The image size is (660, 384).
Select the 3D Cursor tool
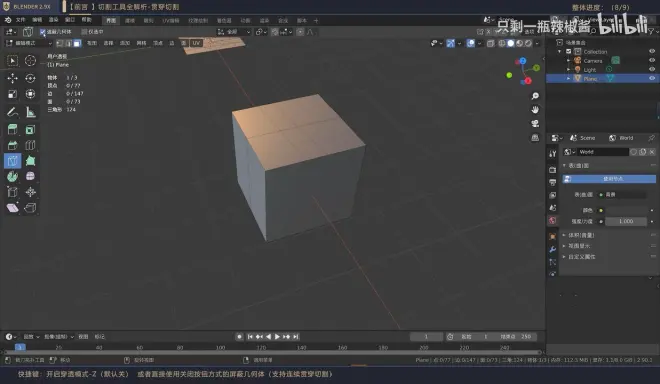30,61
